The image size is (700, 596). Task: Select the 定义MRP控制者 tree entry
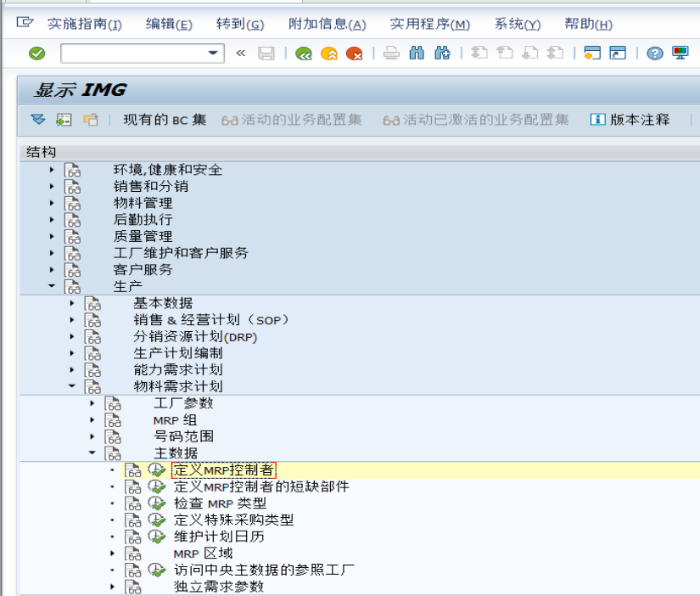[x=224, y=470]
